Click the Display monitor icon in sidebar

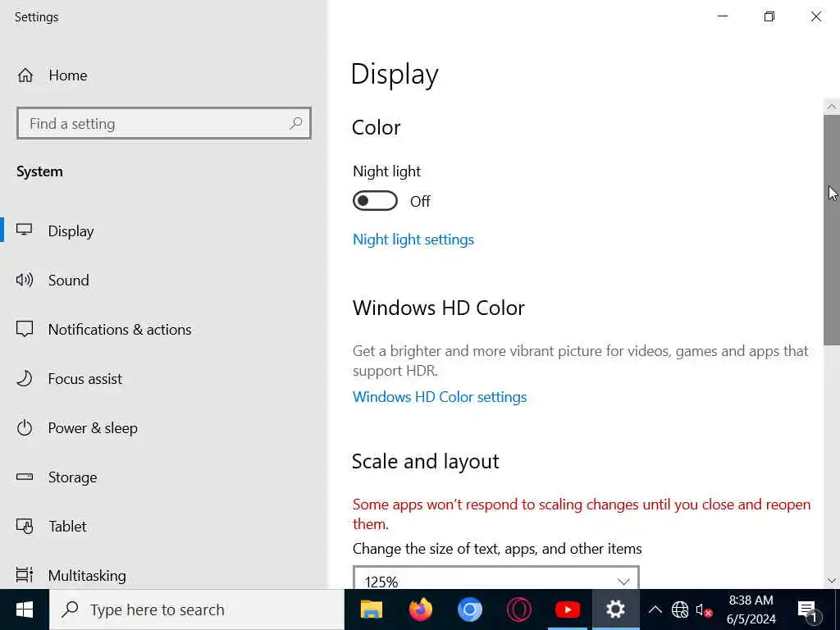[24, 231]
